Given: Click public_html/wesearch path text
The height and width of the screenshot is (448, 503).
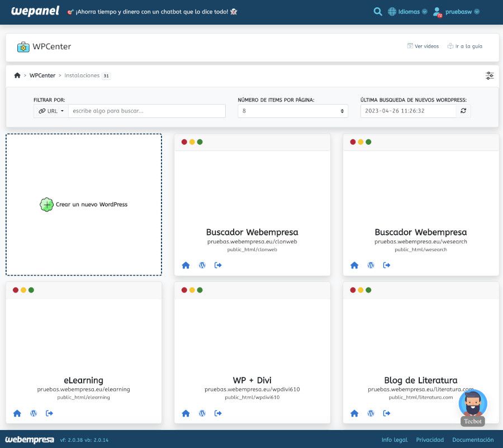Looking at the screenshot, I should [x=421, y=249].
